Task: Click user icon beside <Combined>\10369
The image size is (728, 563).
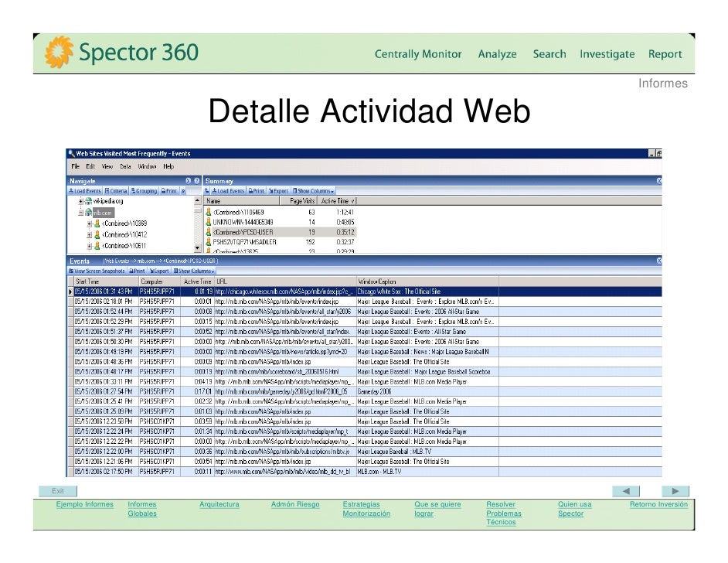Action: click(x=97, y=223)
